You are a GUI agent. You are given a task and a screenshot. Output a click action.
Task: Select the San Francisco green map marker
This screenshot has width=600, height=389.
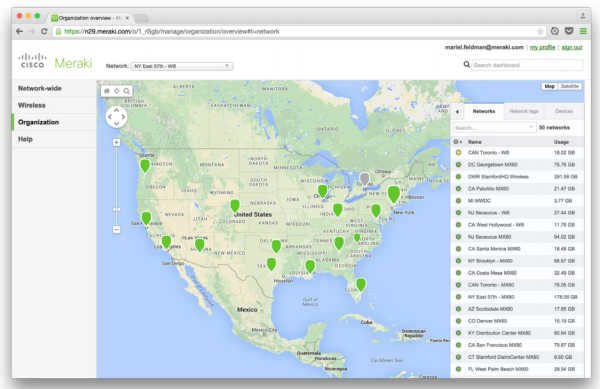(x=146, y=218)
